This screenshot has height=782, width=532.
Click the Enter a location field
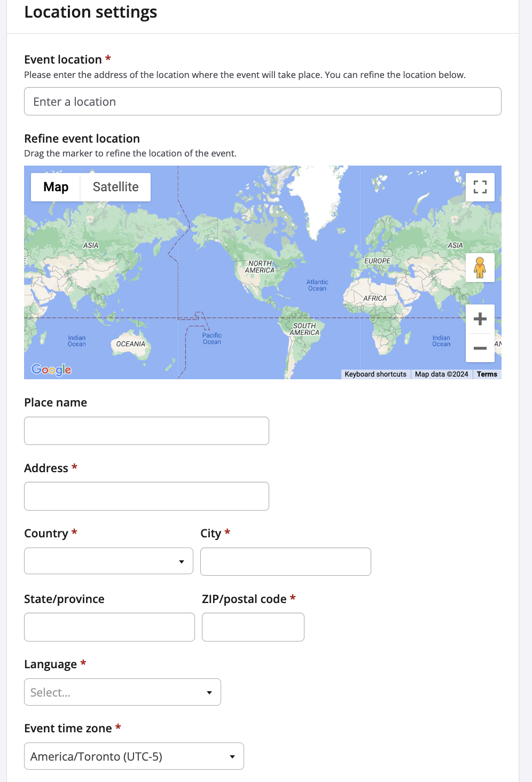tap(262, 101)
